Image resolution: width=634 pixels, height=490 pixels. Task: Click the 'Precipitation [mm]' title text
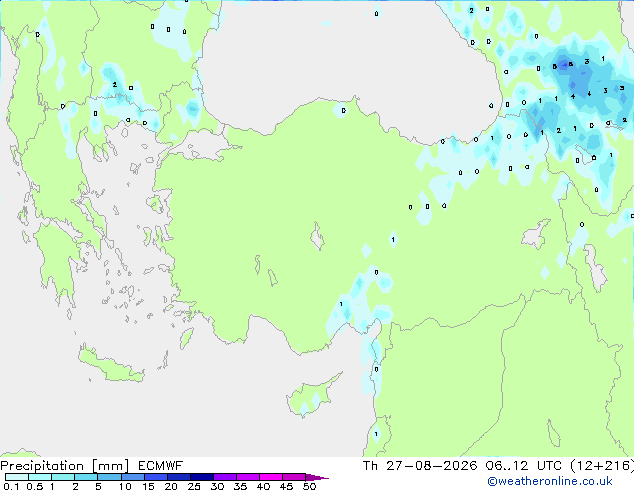pyautogui.click(x=65, y=466)
